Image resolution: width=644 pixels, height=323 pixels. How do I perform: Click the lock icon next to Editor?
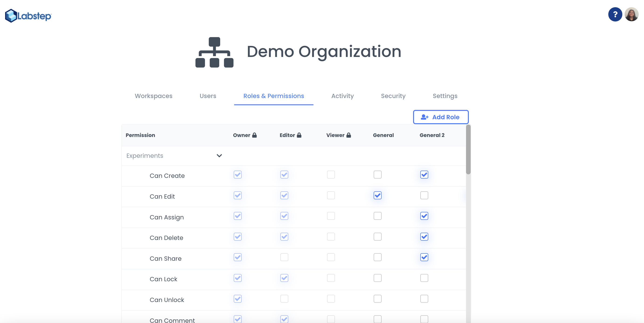(x=299, y=135)
